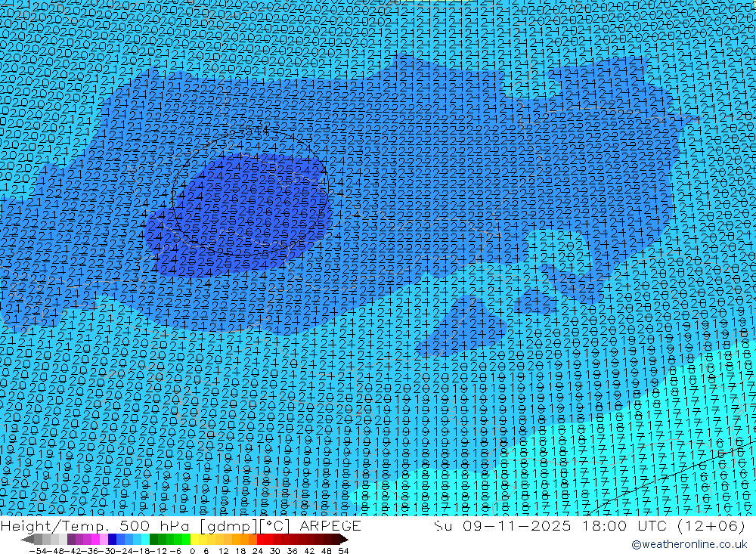Image resolution: width=756 pixels, height=554 pixels.
Task: Click the 'Height/Temp. 500 hPa' title text
Action: (94, 525)
